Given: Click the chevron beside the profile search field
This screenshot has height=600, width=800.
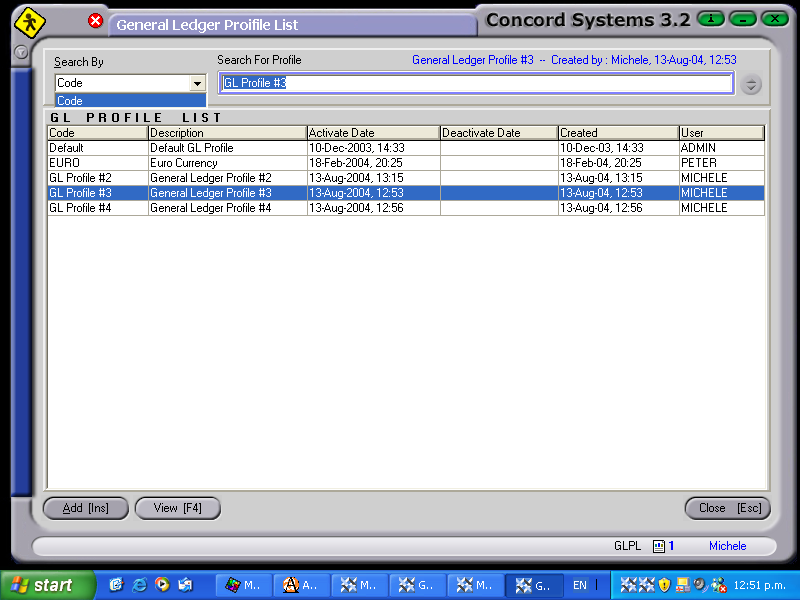Looking at the screenshot, I should click(751, 84).
